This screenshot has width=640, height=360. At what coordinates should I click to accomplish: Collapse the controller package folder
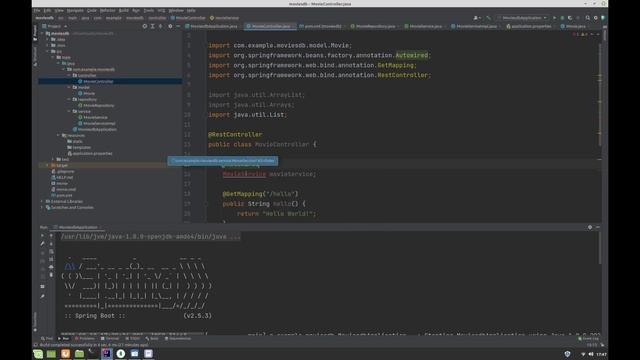(69, 76)
